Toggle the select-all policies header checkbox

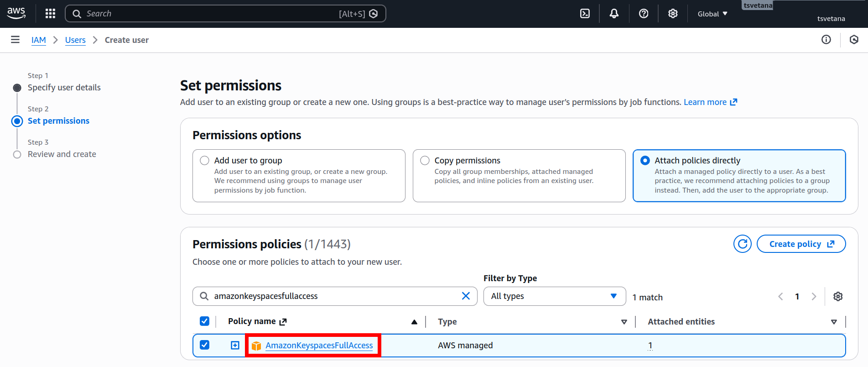pyautogui.click(x=205, y=321)
